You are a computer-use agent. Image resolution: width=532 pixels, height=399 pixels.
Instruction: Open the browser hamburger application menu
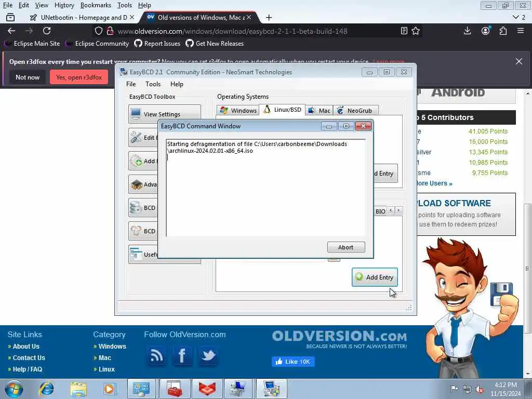[x=521, y=31]
